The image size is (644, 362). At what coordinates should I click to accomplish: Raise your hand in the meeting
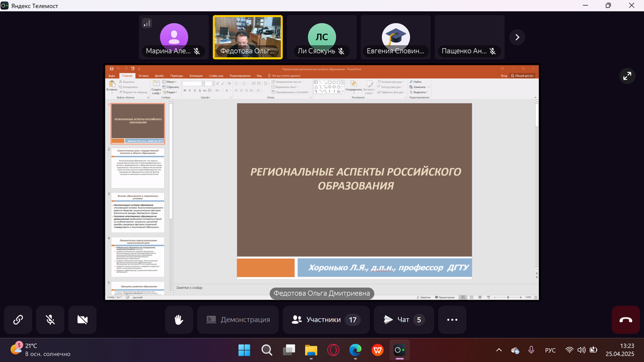tap(179, 320)
